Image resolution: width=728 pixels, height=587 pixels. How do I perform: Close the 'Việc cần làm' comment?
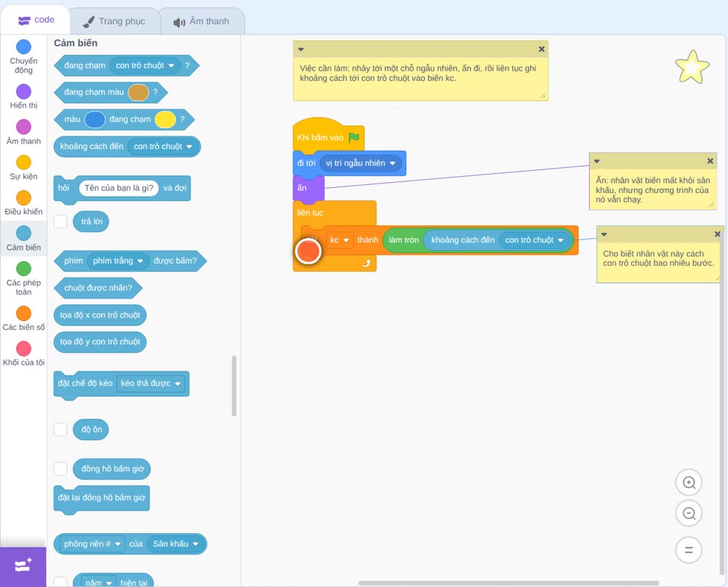542,49
